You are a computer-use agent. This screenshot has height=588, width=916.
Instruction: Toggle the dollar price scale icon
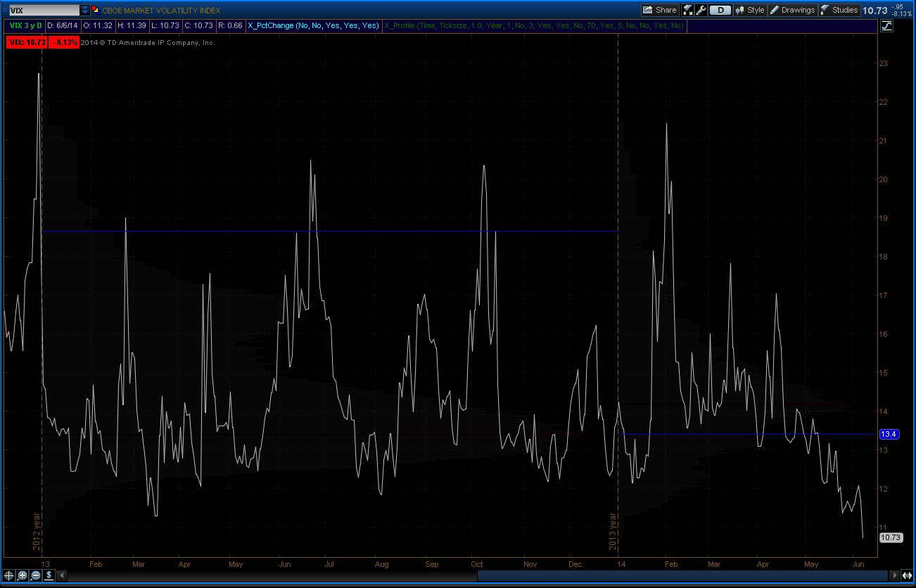(x=49, y=575)
